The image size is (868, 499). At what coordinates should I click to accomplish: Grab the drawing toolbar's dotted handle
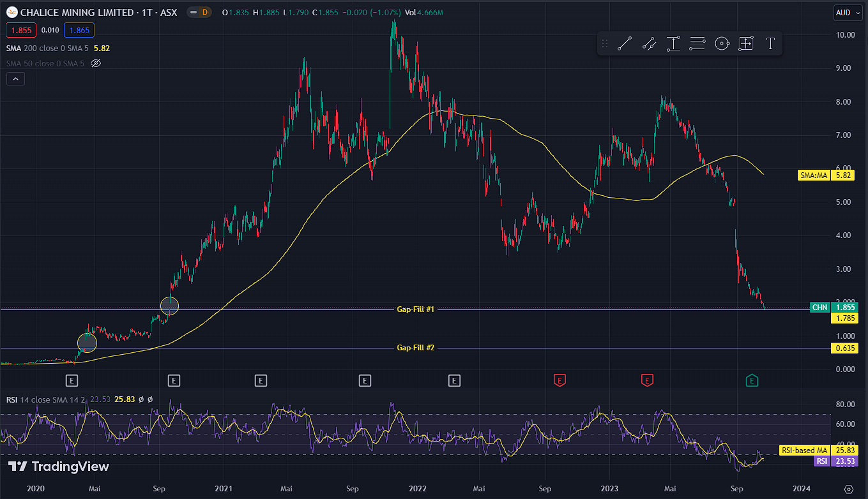(605, 43)
